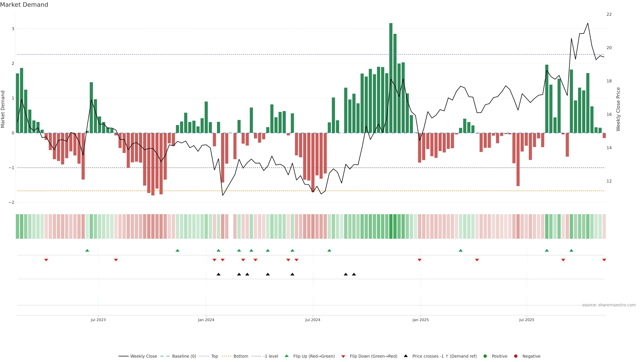The image size is (644, 362).
Task: Click the last black price-cross triangle
Action: click(354, 274)
